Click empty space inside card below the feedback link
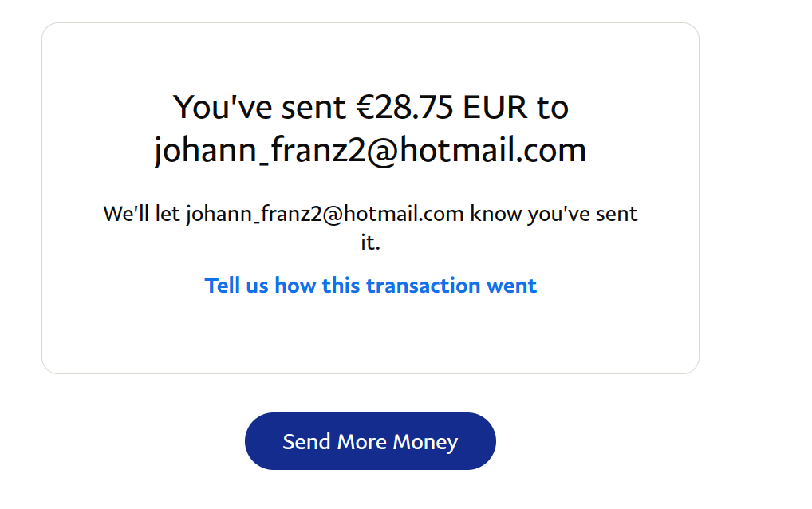The image size is (812, 509). [x=370, y=335]
